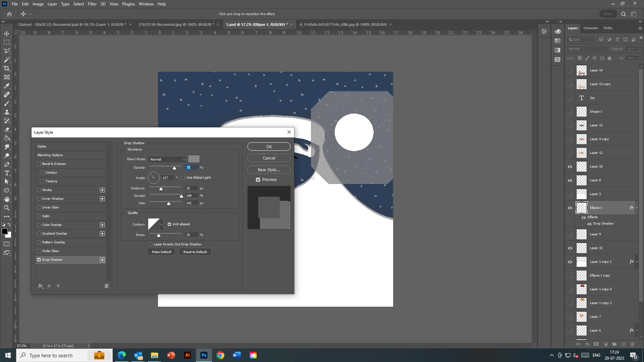Select the Hand tool
The image size is (644, 362).
pos(7,199)
